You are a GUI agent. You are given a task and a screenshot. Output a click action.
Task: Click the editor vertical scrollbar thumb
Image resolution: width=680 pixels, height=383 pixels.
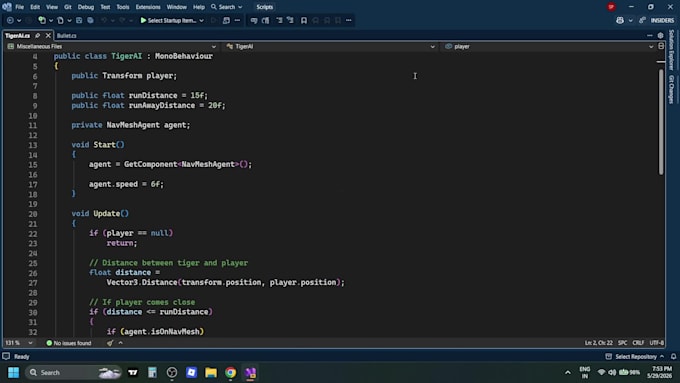click(660, 121)
